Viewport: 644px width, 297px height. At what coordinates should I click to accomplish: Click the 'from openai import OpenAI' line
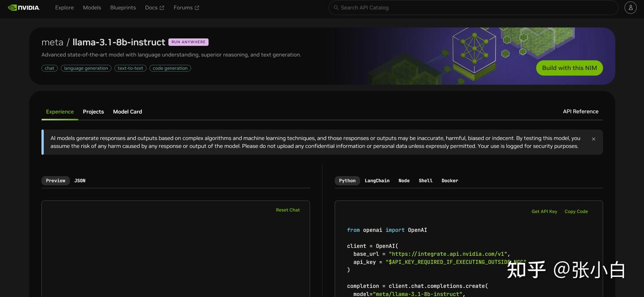387,230
